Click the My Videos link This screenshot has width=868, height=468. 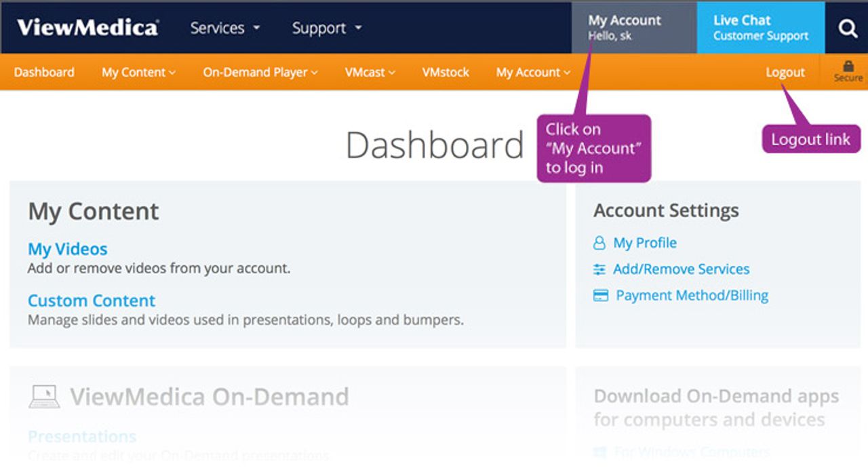coord(67,249)
